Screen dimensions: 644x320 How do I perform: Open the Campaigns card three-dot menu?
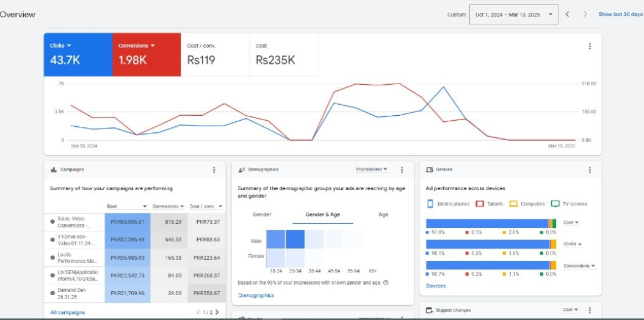tap(214, 170)
